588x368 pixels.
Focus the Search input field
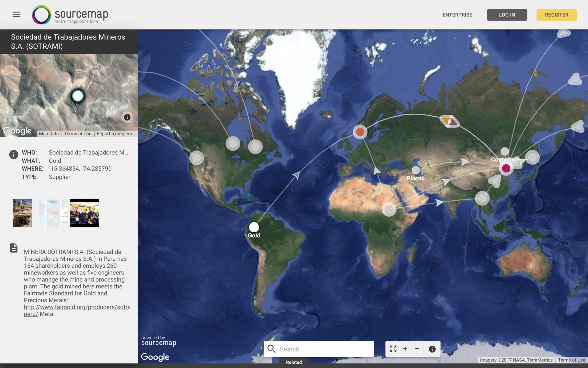(x=318, y=349)
